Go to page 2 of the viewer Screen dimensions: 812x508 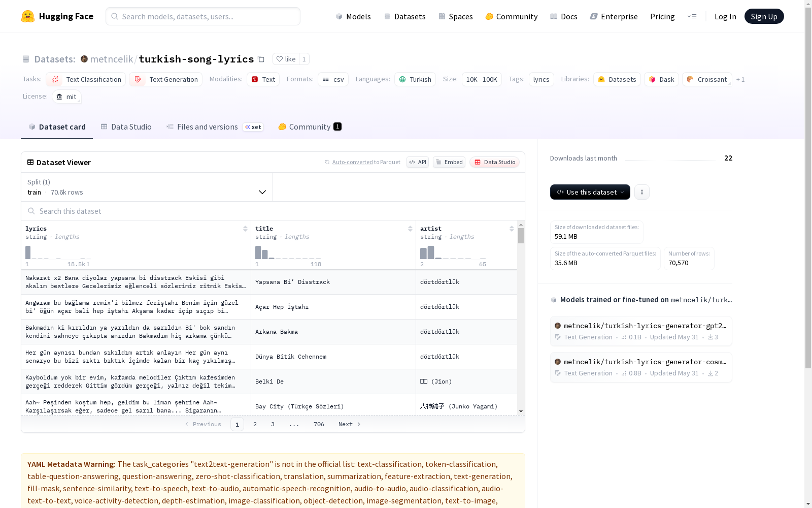click(255, 424)
